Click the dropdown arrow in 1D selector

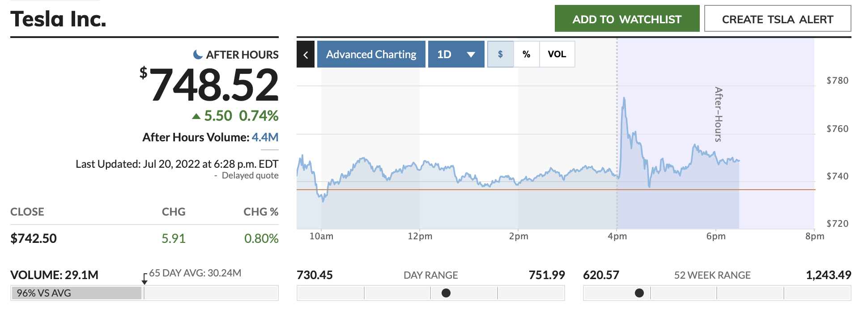coord(471,55)
